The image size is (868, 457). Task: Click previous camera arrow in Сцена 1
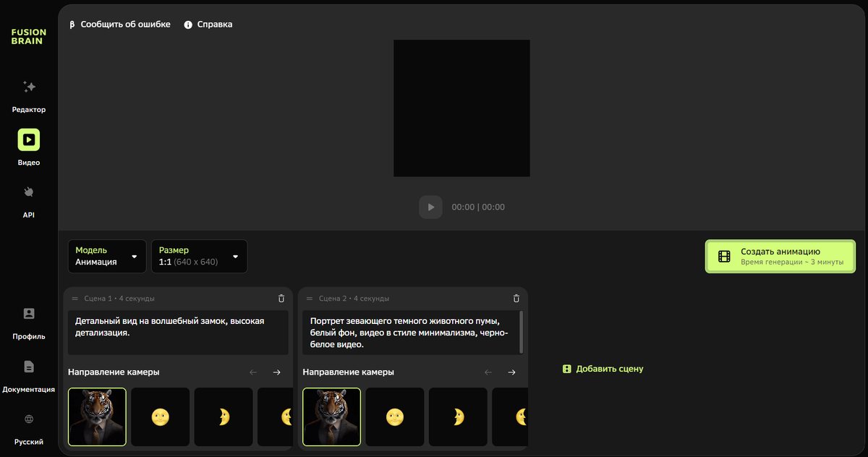click(x=253, y=372)
